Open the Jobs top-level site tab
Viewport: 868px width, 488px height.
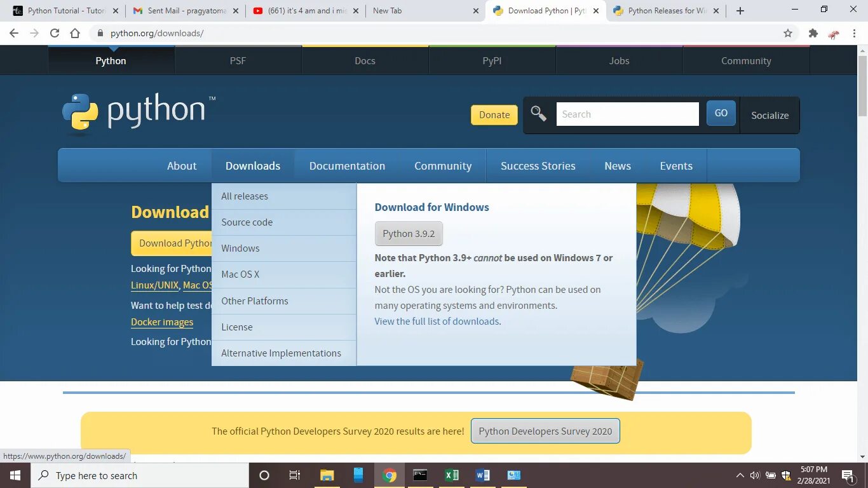tap(619, 61)
